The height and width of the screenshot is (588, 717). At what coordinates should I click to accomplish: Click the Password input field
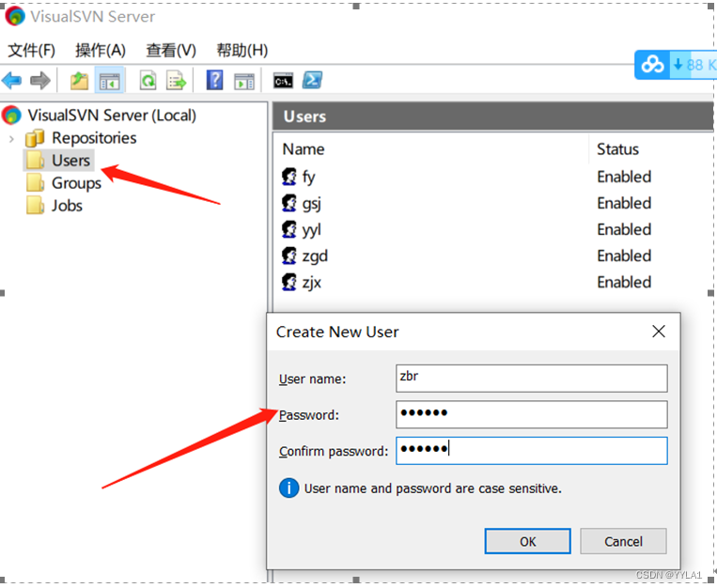pyautogui.click(x=531, y=414)
